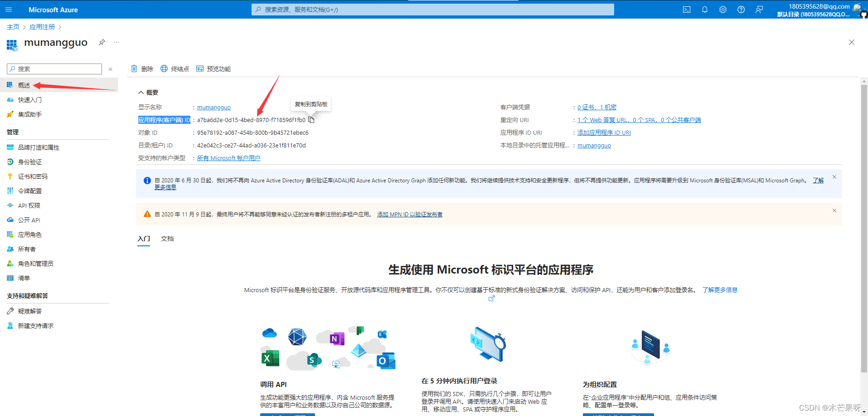Click 了解更多信息 link under the heading

tap(720, 290)
